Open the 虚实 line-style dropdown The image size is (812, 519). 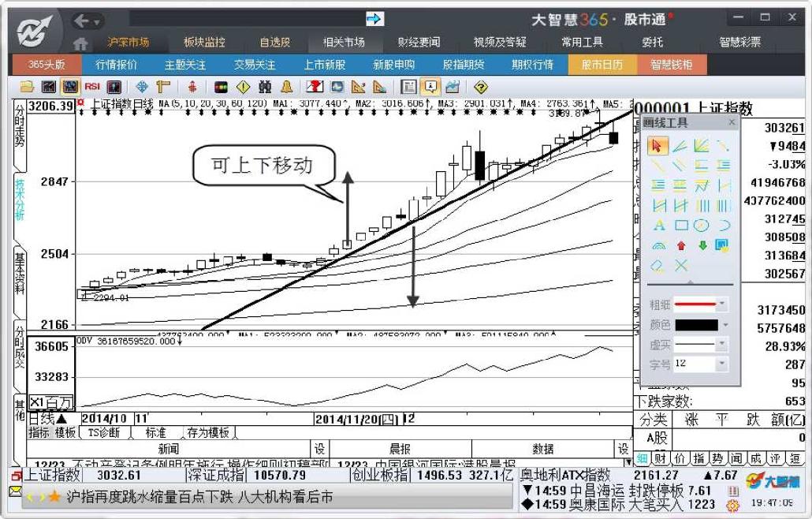click(x=722, y=344)
